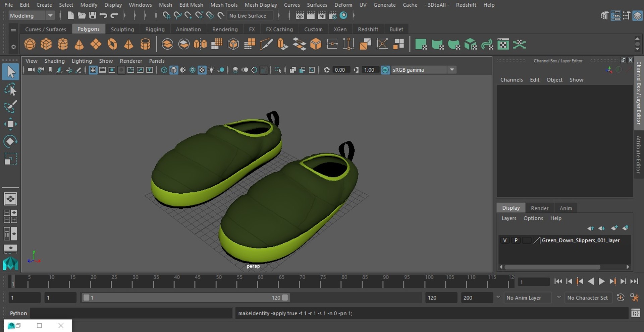644x332 pixels.
Task: Click the Undo arrow icon
Action: click(103, 15)
